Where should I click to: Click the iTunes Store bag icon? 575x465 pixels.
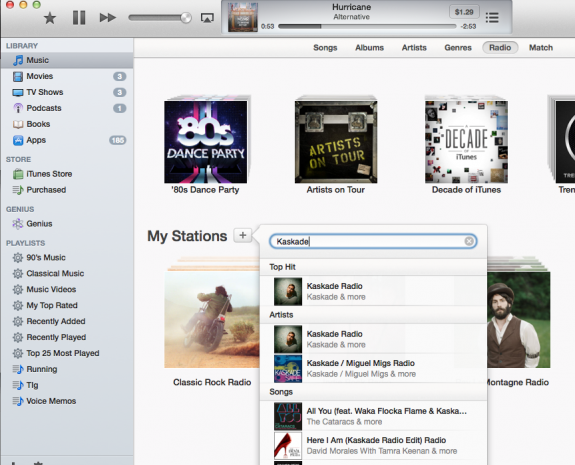tap(18, 174)
